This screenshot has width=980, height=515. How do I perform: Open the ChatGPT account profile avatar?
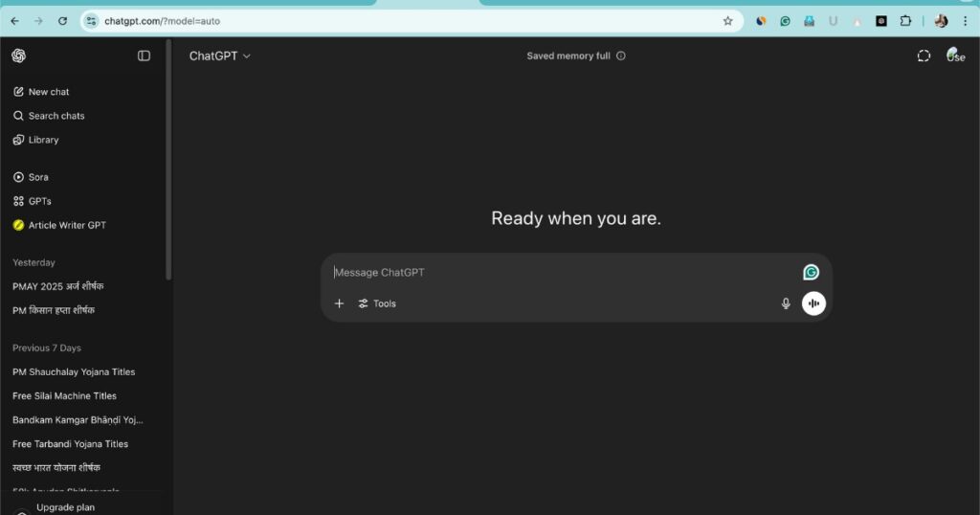pos(956,55)
